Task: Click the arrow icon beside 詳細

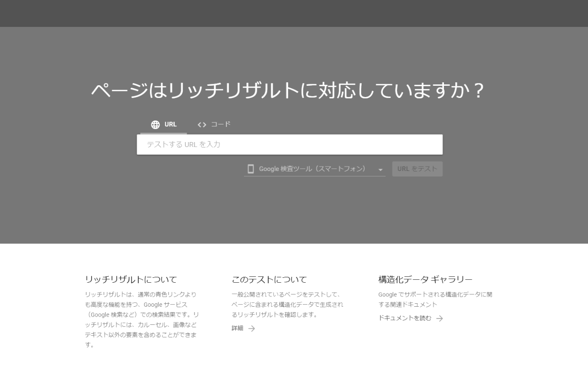Action: (x=251, y=329)
